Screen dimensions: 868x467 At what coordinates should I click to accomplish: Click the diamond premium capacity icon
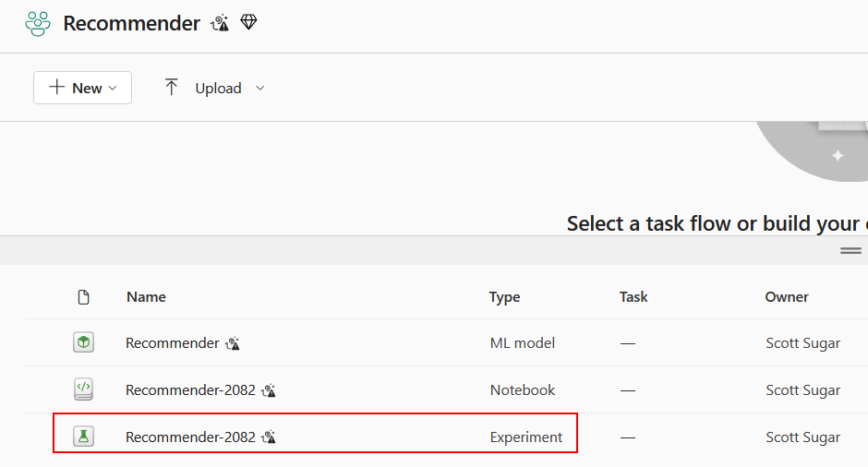(248, 22)
